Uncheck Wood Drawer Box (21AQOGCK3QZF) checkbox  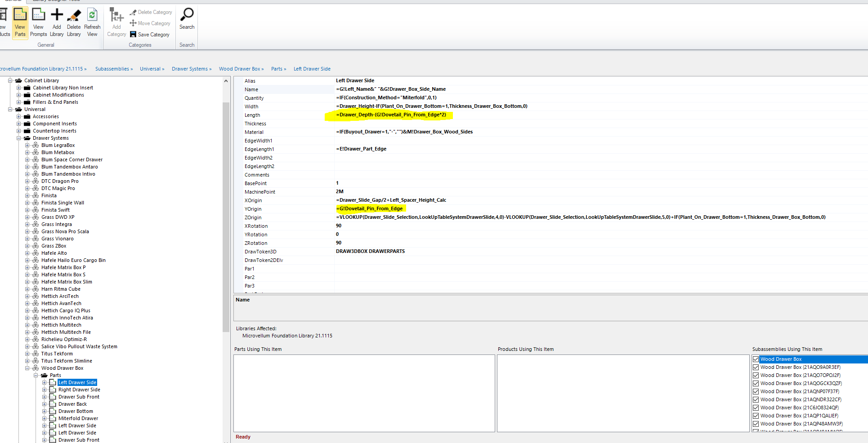(756, 384)
